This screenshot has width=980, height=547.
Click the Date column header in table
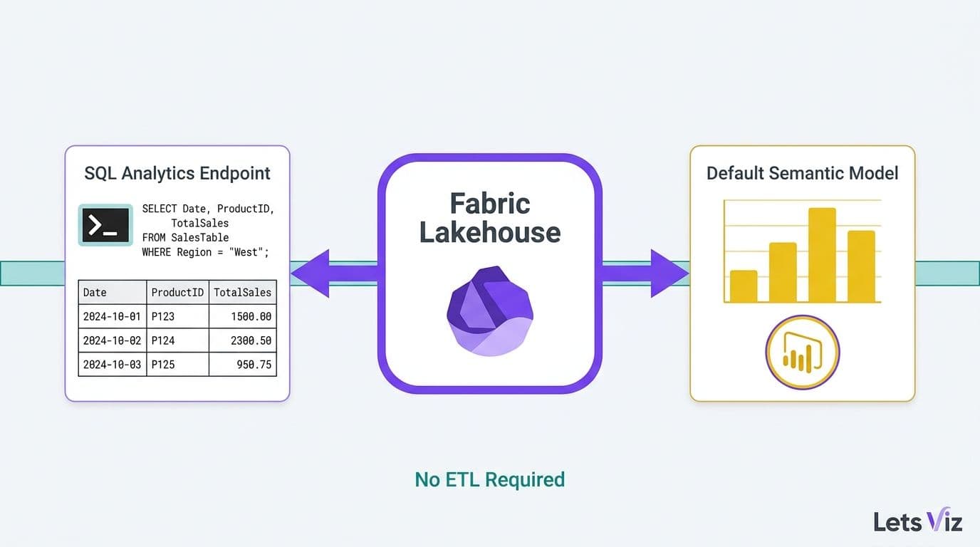pos(113,293)
